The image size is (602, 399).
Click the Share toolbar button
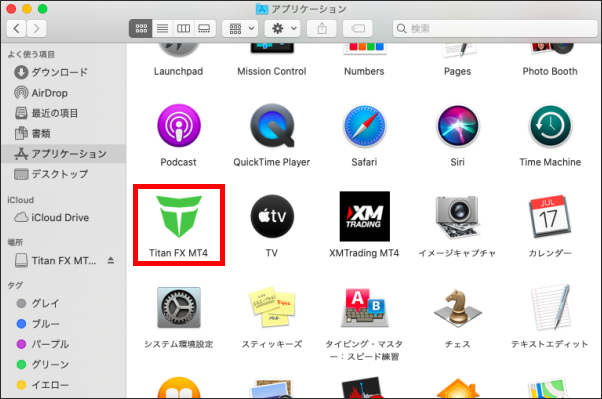(322, 28)
